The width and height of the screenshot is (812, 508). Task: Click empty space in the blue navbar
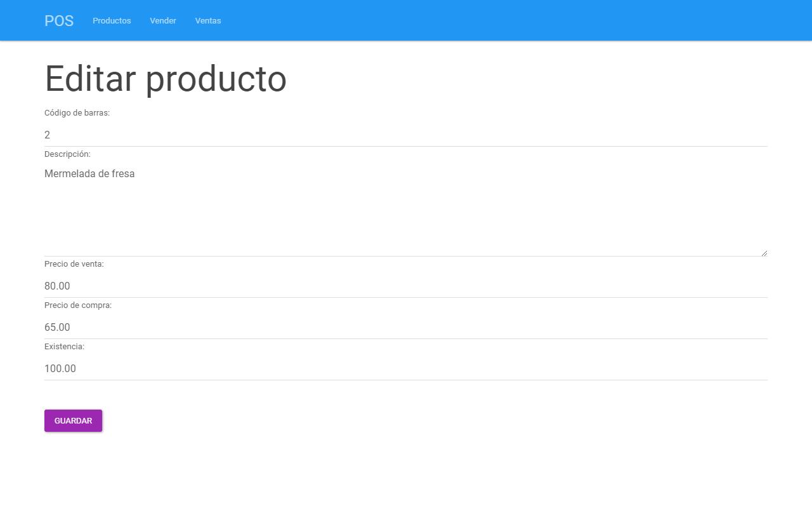[507, 20]
